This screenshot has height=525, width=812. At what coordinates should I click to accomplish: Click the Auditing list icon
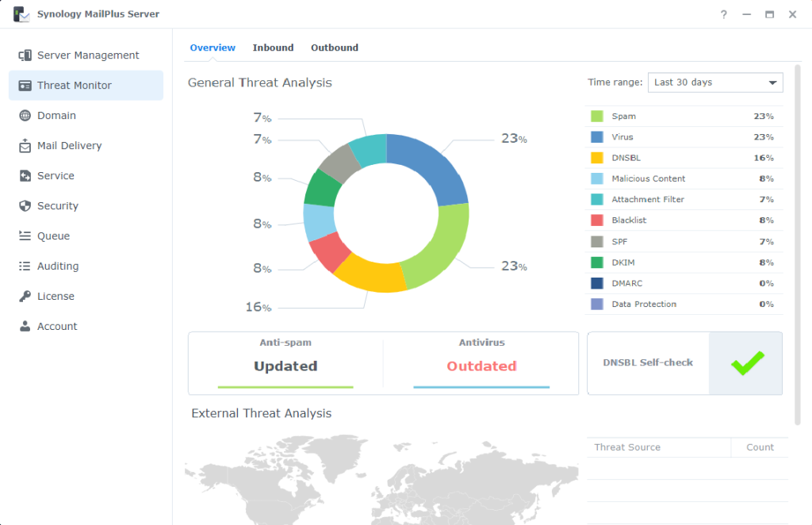click(x=25, y=266)
